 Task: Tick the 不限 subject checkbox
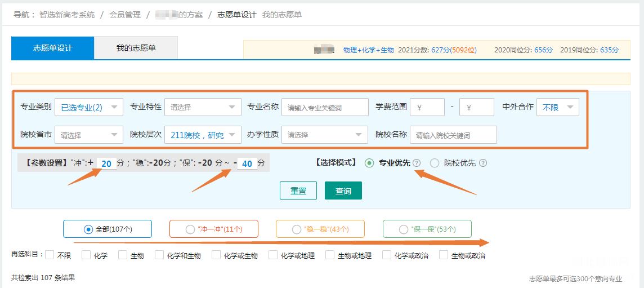coord(50,255)
